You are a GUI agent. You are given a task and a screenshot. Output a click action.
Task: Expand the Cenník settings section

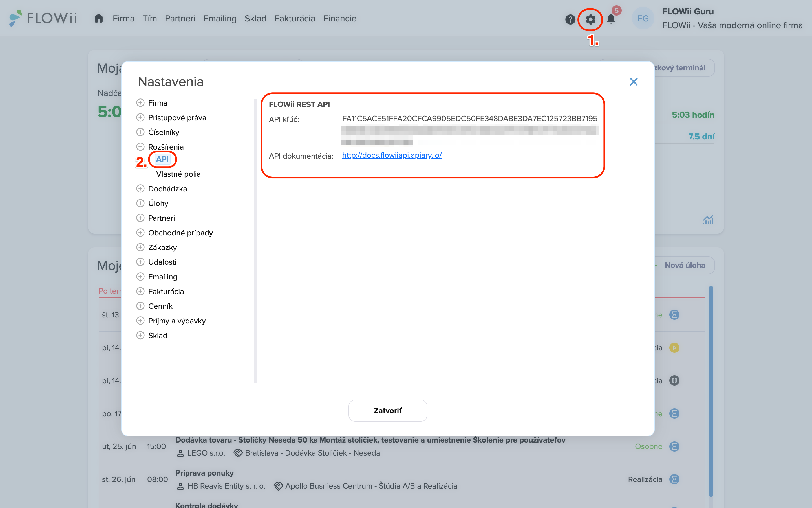[140, 306]
